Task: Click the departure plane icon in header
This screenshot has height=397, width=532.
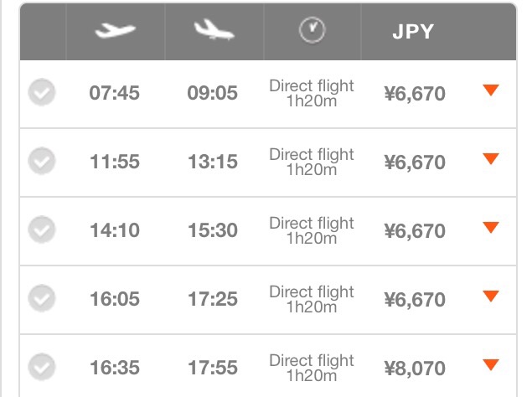Action: coord(116,30)
